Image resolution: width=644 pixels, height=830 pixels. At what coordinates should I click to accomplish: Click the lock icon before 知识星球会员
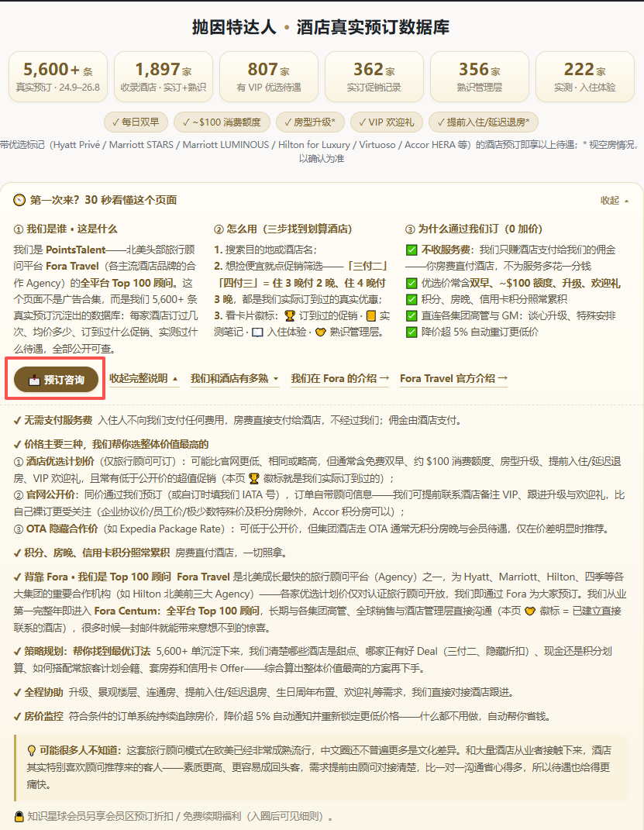point(19,816)
